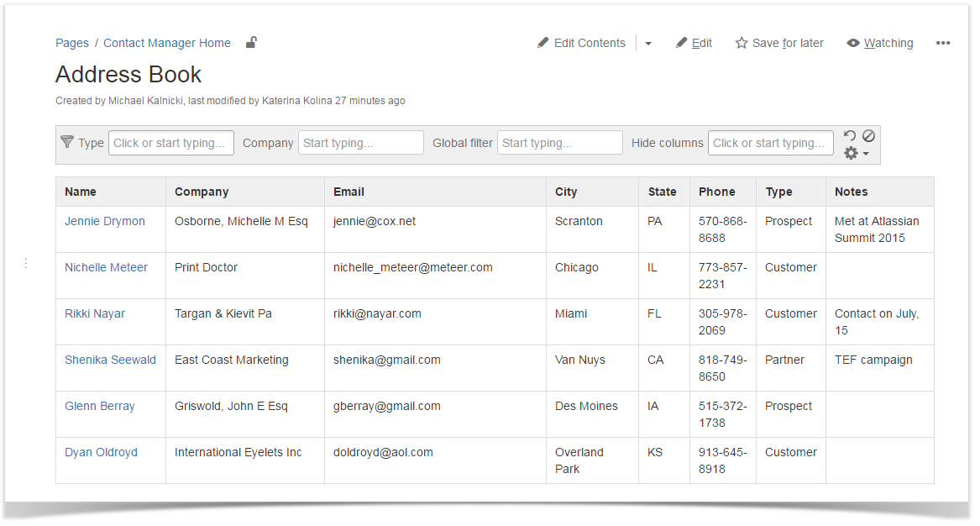980x526 pixels.
Task: Click the pencil icon beside Edit Contents
Action: 542,43
